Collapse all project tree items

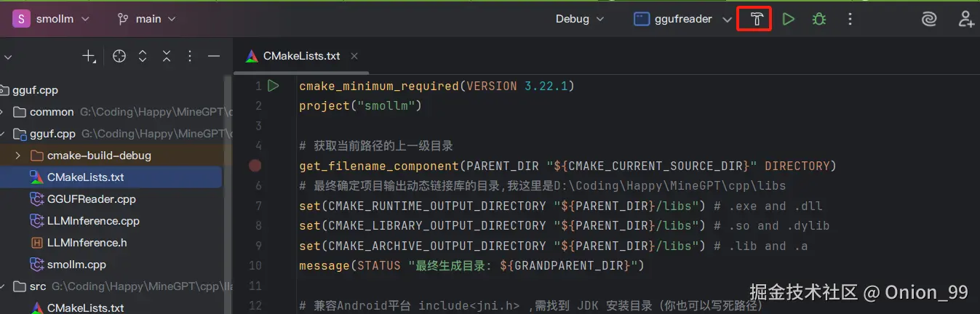[167, 56]
